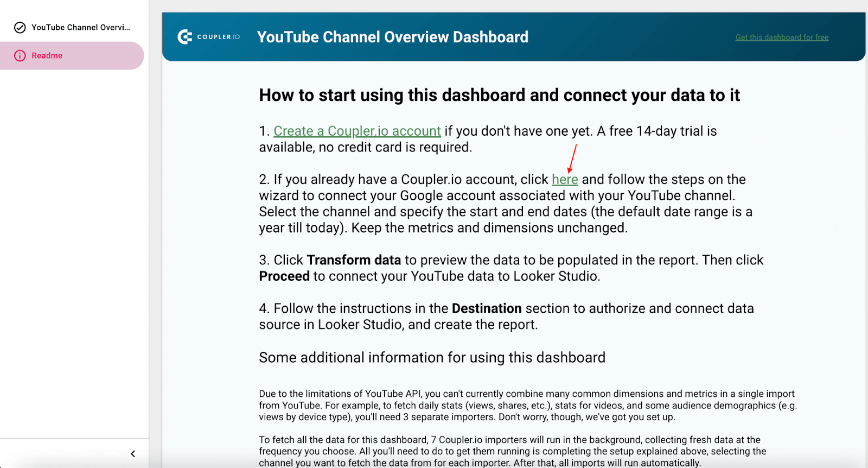Click the paragraph about YouTube API limitations
This screenshot has width=868, height=468.
click(527, 406)
